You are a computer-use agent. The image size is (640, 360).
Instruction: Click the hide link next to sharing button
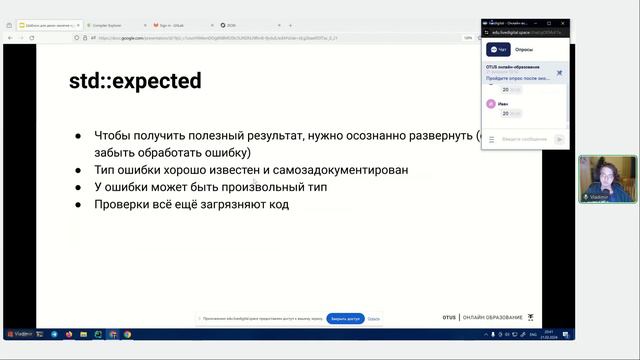pyautogui.click(x=373, y=319)
